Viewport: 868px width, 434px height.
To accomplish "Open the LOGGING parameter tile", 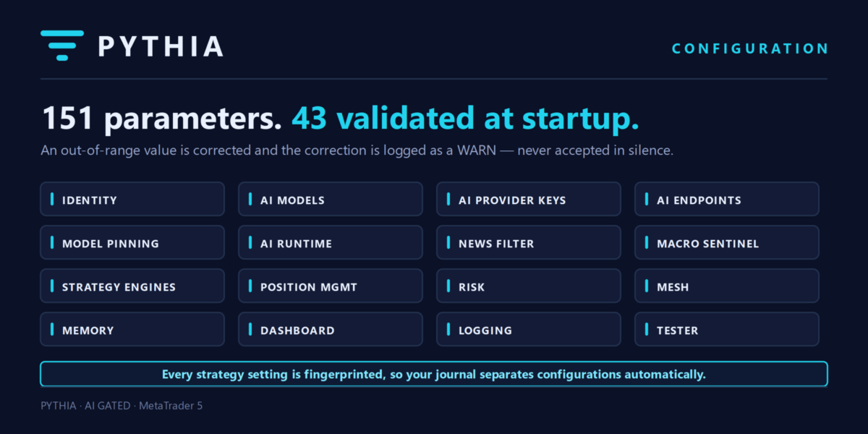I will point(529,329).
